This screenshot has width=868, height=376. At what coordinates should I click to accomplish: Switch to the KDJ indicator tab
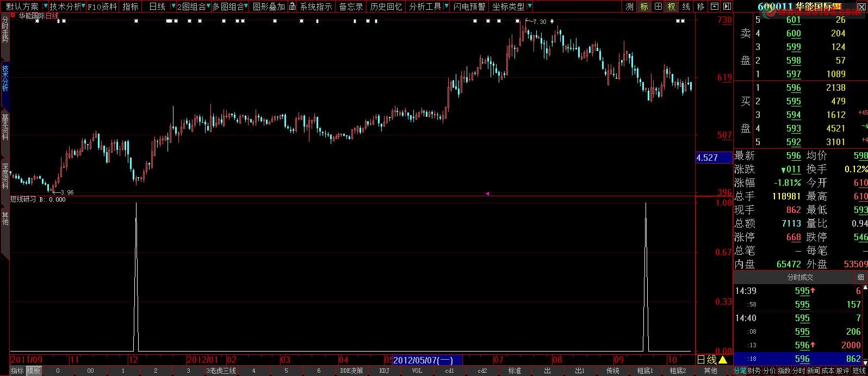coord(385,371)
